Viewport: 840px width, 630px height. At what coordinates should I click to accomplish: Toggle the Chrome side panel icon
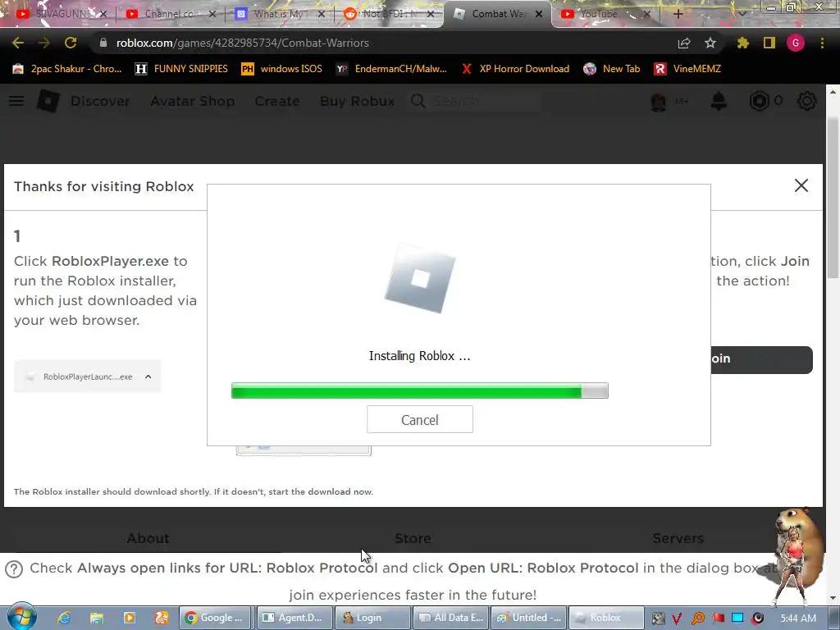click(x=769, y=43)
